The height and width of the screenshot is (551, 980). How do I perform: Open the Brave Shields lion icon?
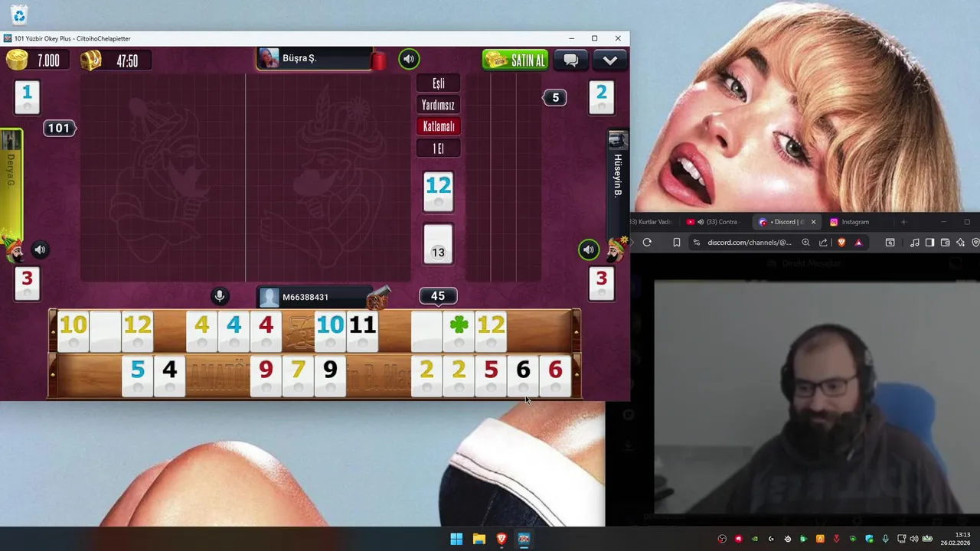point(841,243)
